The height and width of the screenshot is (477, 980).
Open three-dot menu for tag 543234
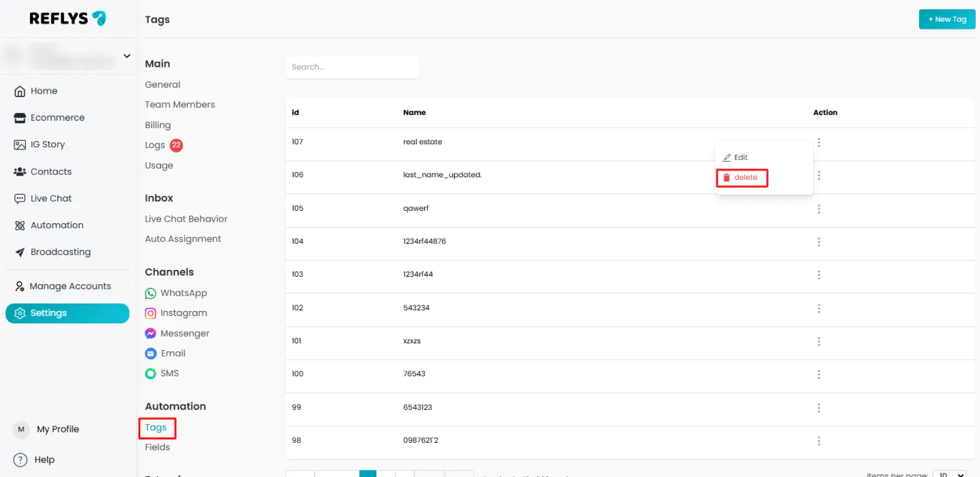(x=818, y=309)
